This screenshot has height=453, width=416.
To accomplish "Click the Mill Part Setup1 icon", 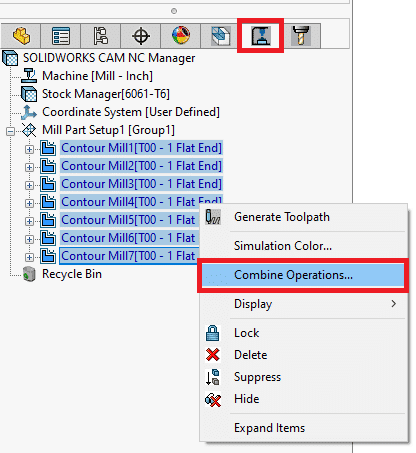I will (29, 130).
